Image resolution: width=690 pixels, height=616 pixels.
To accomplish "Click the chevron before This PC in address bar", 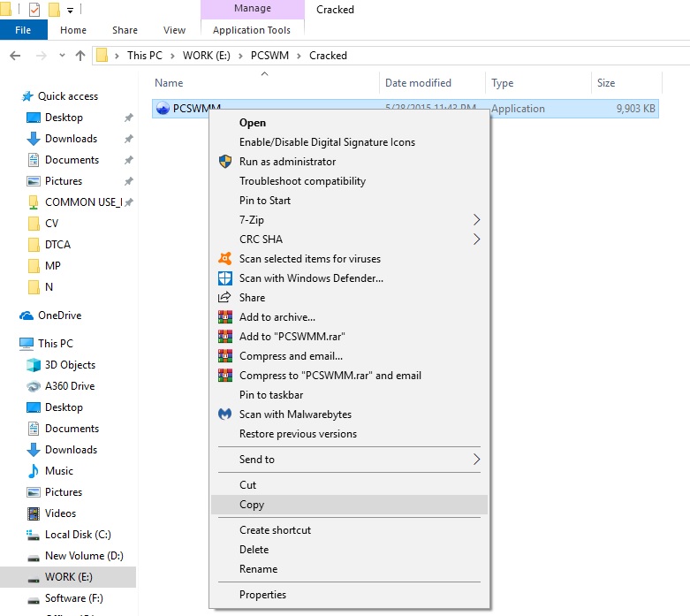I will [x=117, y=56].
